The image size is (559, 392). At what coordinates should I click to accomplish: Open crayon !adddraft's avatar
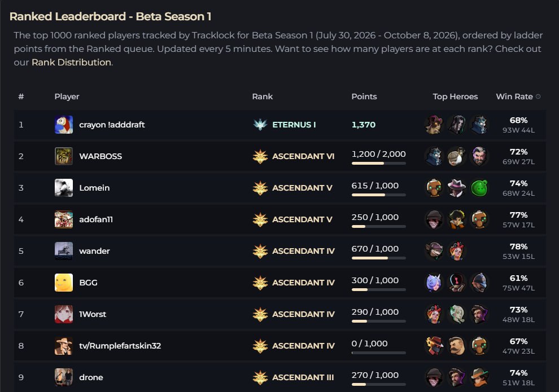(x=64, y=125)
